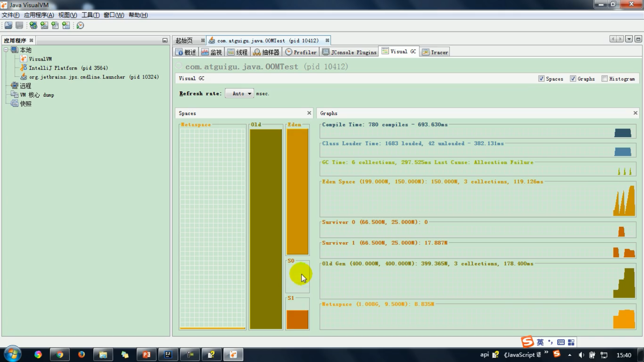Click the clock-shaped profile startup toolbar icon
The image size is (644, 362).
click(80, 25)
